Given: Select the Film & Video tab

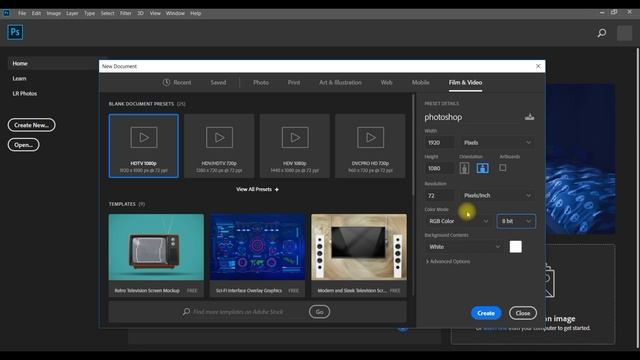Looking at the screenshot, I should tap(465, 82).
